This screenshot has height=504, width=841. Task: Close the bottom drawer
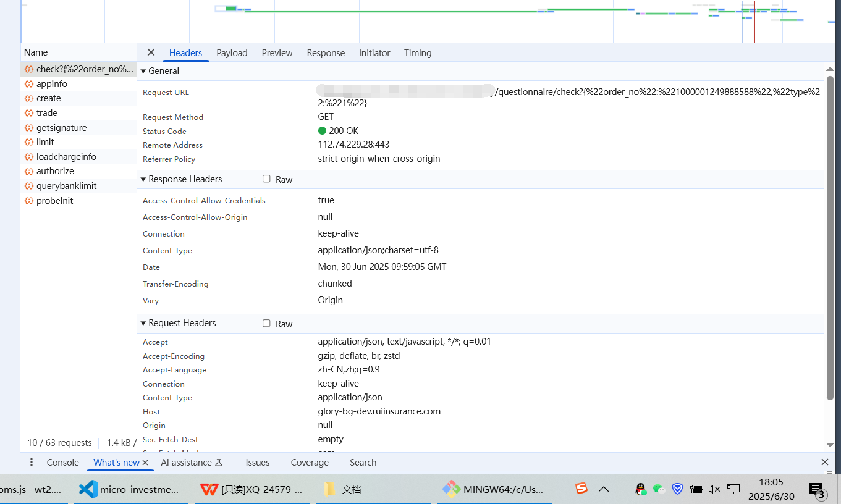pyautogui.click(x=824, y=462)
